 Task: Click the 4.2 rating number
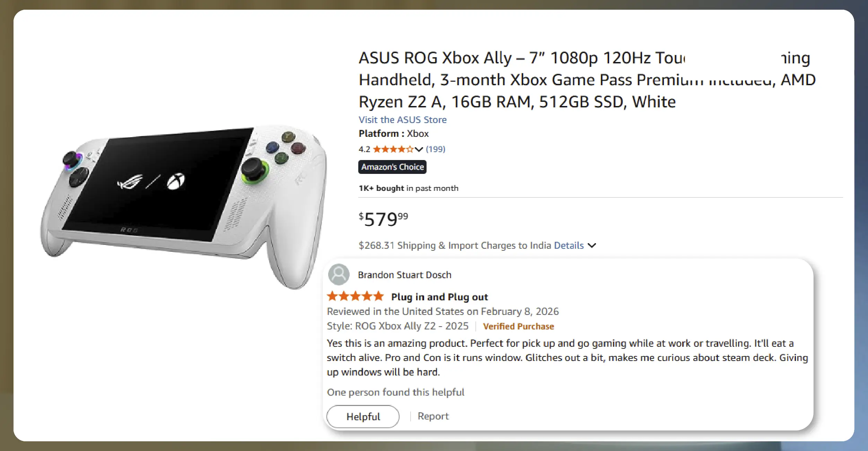click(364, 149)
